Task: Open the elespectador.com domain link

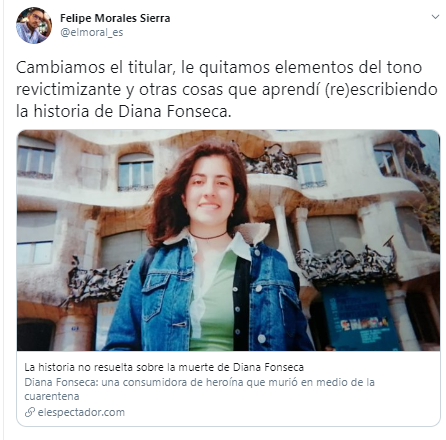Action: [81, 412]
